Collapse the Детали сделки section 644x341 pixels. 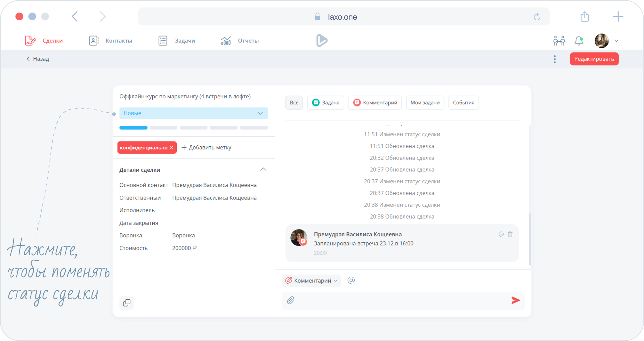263,170
